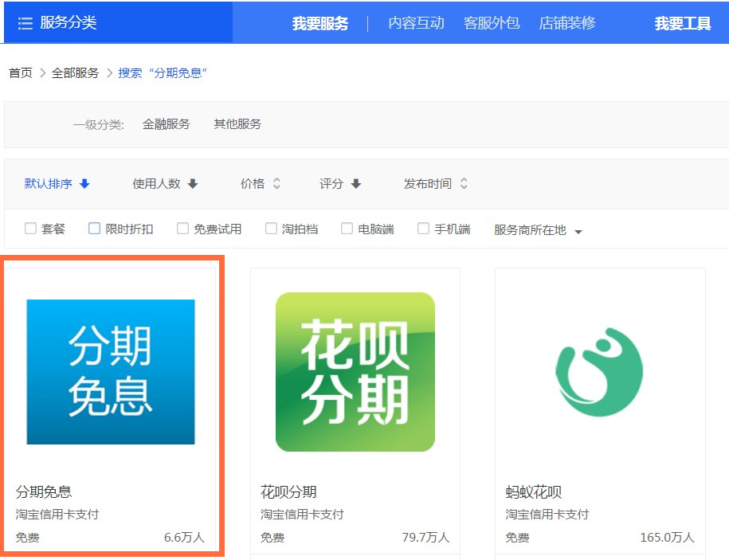This screenshot has width=729, height=560.
Task: Sort results by 价格
Action: pos(253,183)
